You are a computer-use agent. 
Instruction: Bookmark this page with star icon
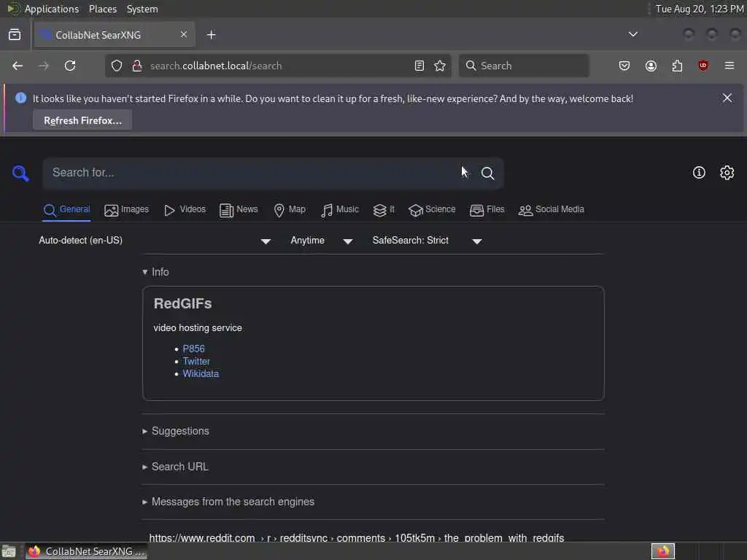(x=440, y=66)
